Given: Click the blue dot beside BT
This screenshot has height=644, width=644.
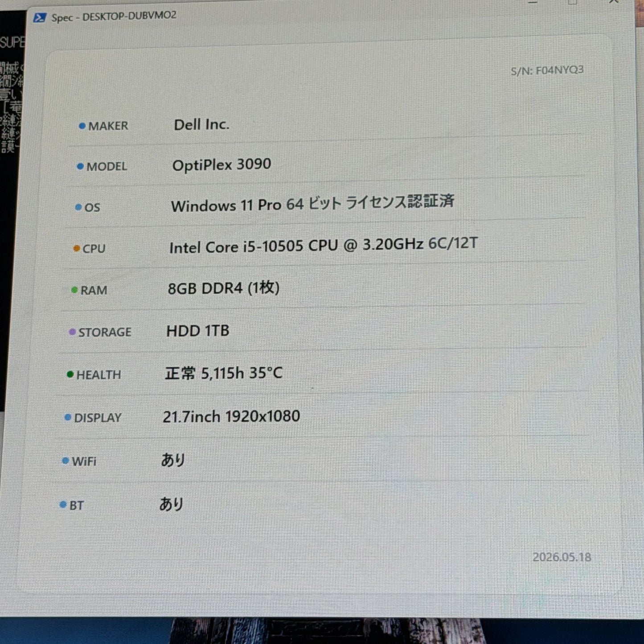Looking at the screenshot, I should 63,505.
